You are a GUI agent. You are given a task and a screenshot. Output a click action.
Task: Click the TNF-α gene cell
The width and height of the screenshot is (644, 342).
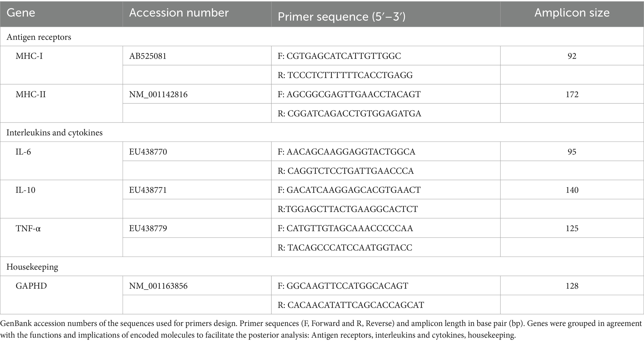(x=61, y=238)
